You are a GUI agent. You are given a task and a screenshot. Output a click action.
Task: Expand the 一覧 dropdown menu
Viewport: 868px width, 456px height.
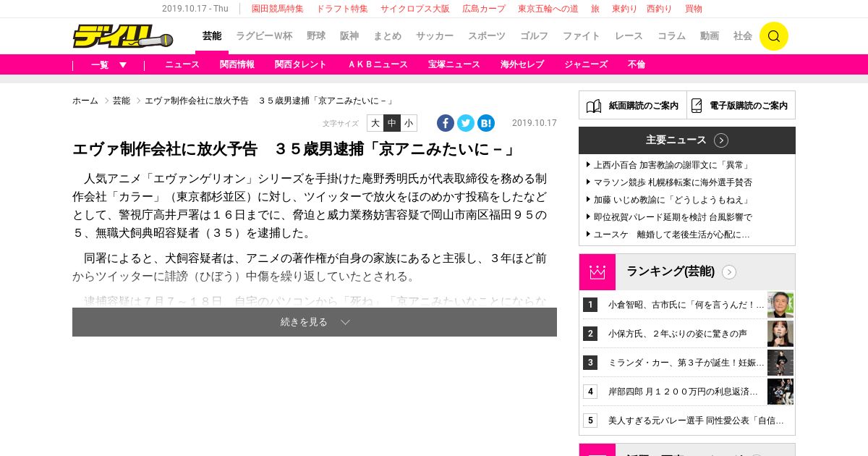coord(109,64)
